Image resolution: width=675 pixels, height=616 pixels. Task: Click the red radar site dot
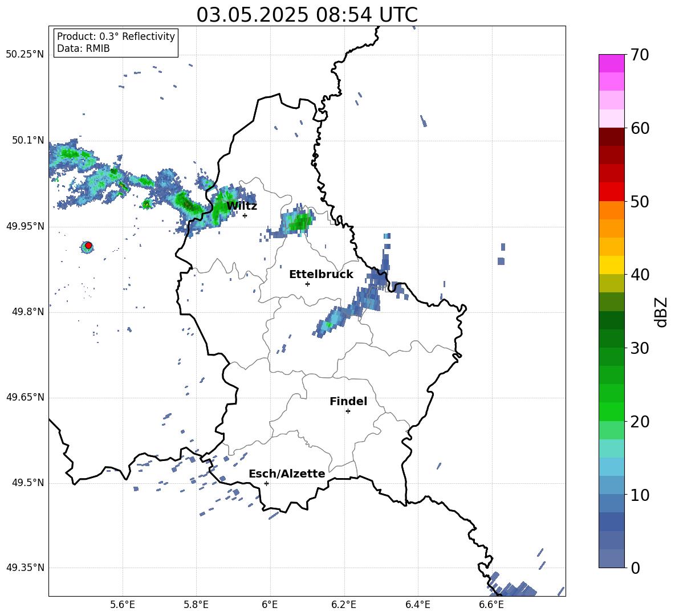(x=88, y=246)
